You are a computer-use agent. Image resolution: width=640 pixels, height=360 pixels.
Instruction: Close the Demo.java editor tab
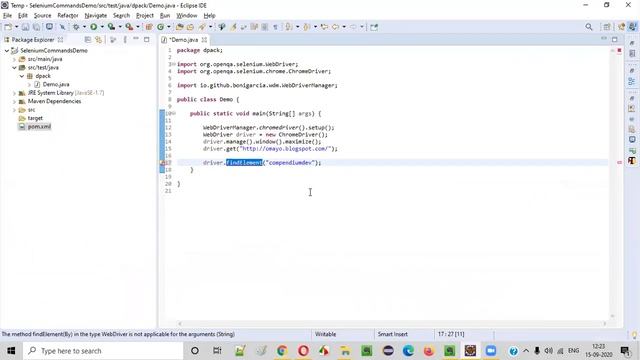coord(204,40)
